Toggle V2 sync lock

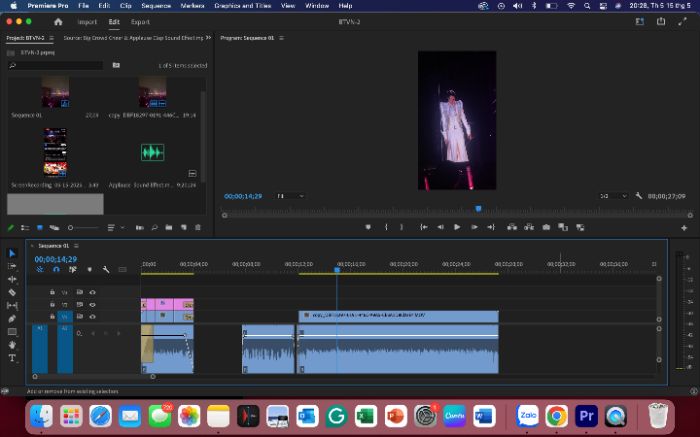coord(79,305)
